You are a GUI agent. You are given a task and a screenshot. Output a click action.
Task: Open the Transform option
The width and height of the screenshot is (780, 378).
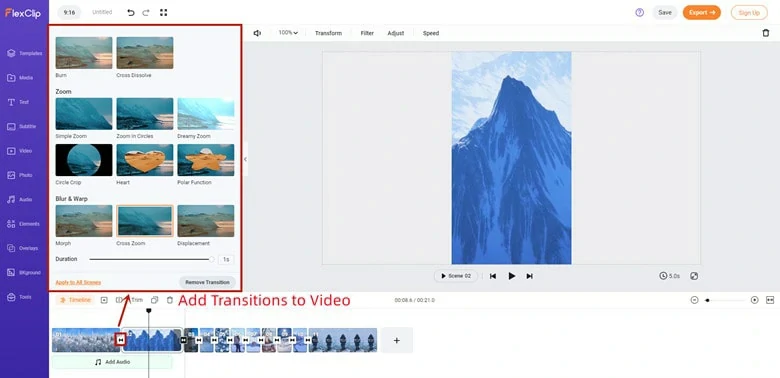328,33
